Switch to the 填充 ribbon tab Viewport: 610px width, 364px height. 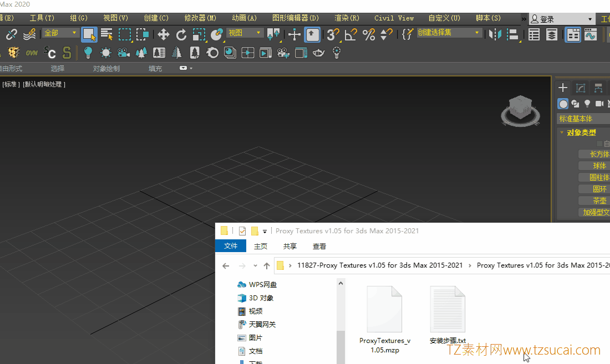[x=155, y=68]
